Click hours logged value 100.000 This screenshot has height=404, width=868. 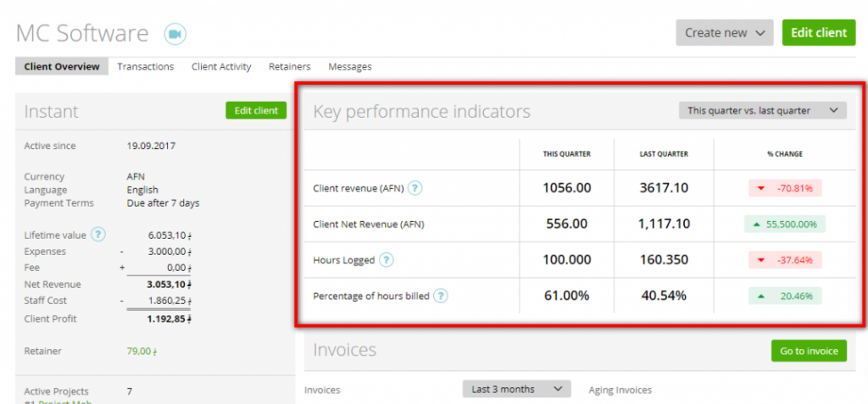567,259
